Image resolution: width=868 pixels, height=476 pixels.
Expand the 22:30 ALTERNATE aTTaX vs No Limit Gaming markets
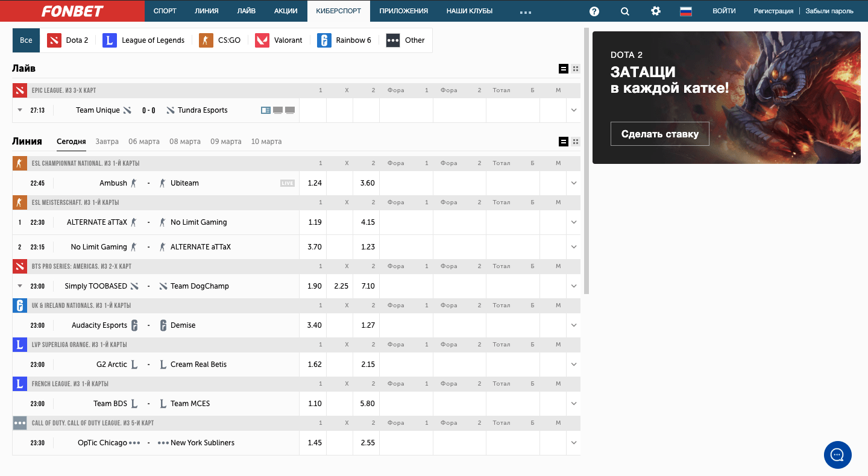point(574,222)
